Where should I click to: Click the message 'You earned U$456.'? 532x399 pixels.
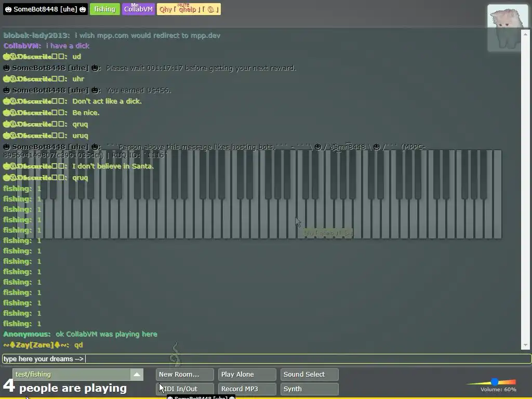pyautogui.click(x=138, y=90)
